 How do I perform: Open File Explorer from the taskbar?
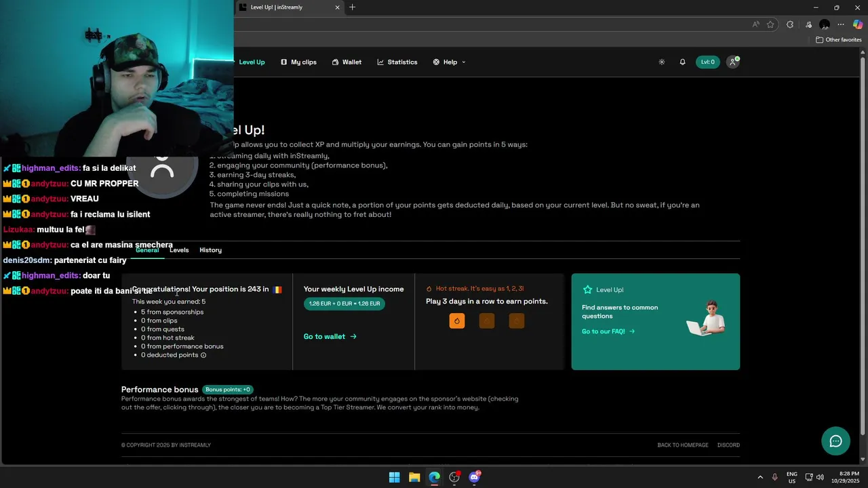coord(414,477)
